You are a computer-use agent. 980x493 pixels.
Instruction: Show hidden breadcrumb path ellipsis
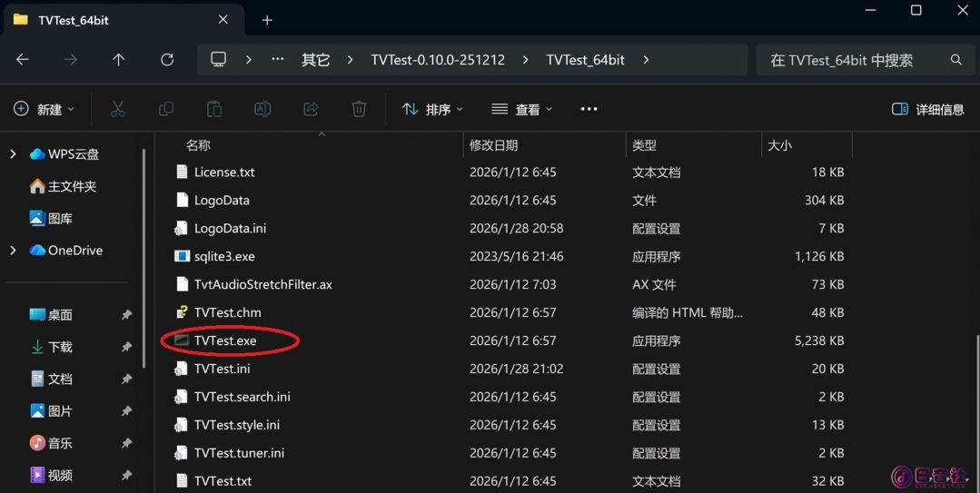(x=278, y=59)
